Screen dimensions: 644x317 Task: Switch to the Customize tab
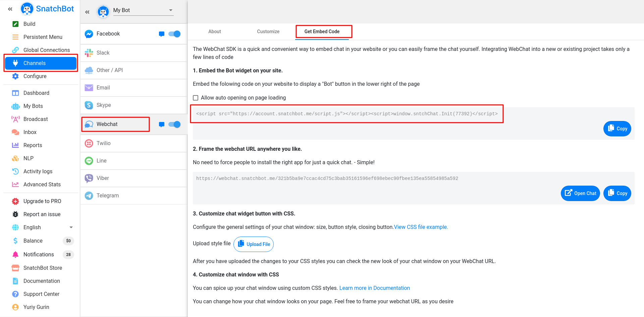[268, 31]
